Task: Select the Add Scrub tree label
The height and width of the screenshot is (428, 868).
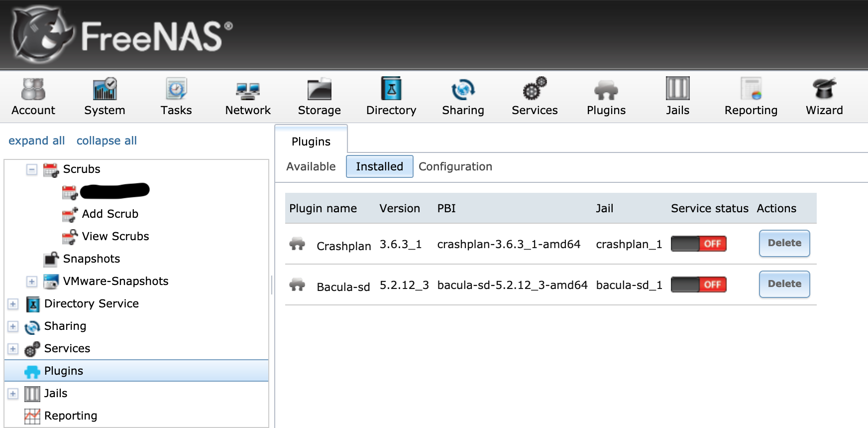Action: 110,214
